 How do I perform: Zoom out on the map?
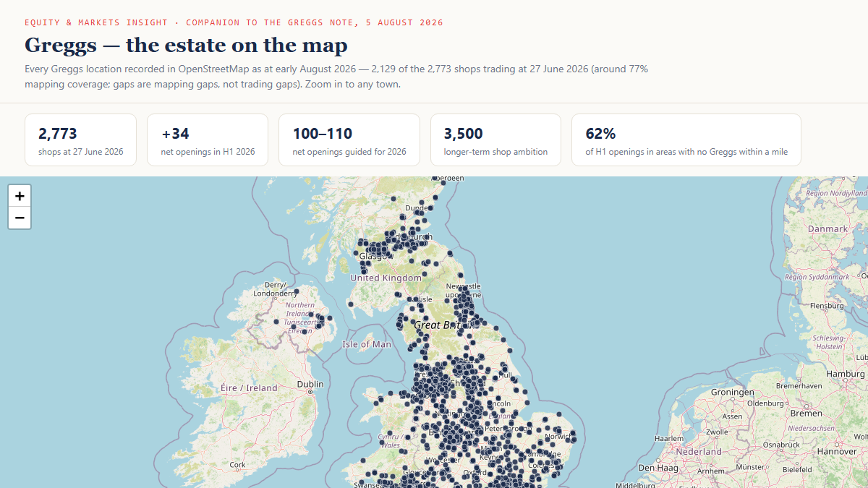coord(20,218)
